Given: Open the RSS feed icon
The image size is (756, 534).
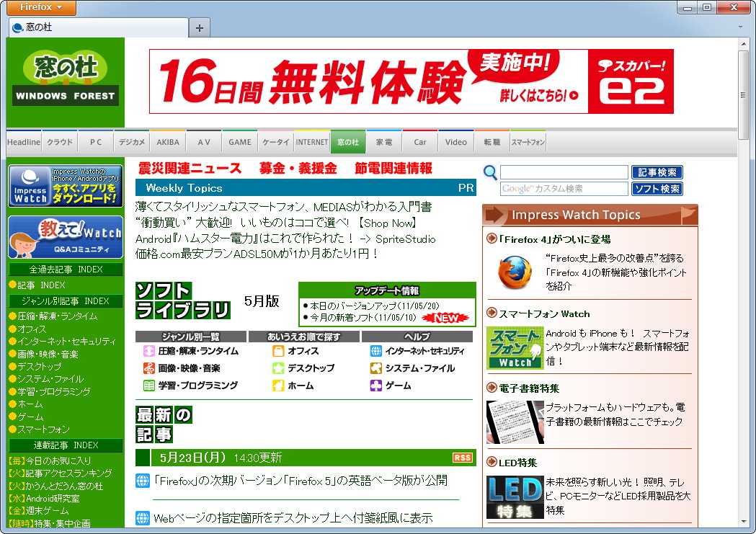Looking at the screenshot, I should coord(462,458).
